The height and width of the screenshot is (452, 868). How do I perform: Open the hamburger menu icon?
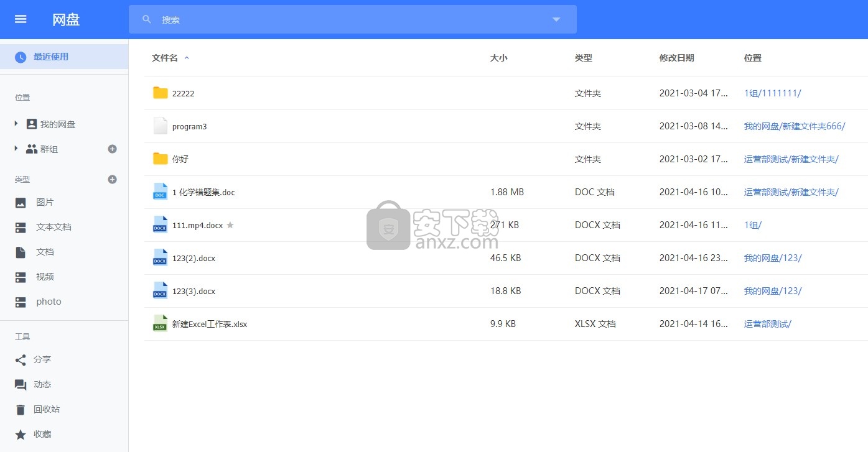(21, 19)
